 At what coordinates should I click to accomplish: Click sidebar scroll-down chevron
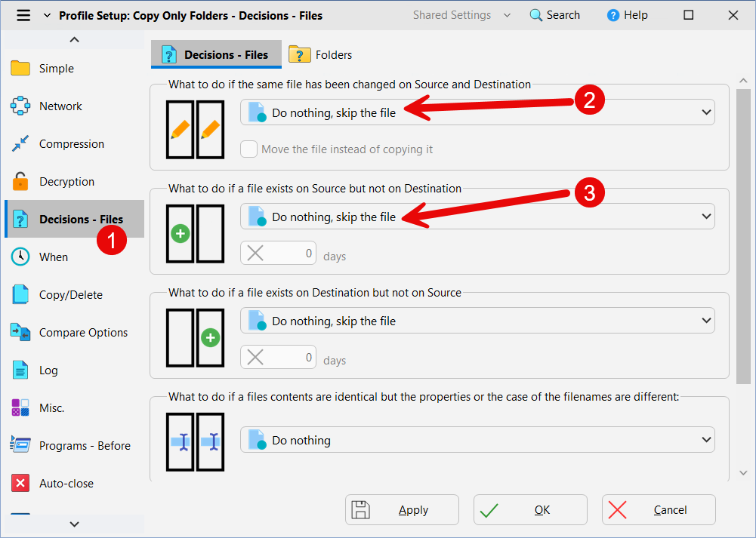tap(74, 524)
